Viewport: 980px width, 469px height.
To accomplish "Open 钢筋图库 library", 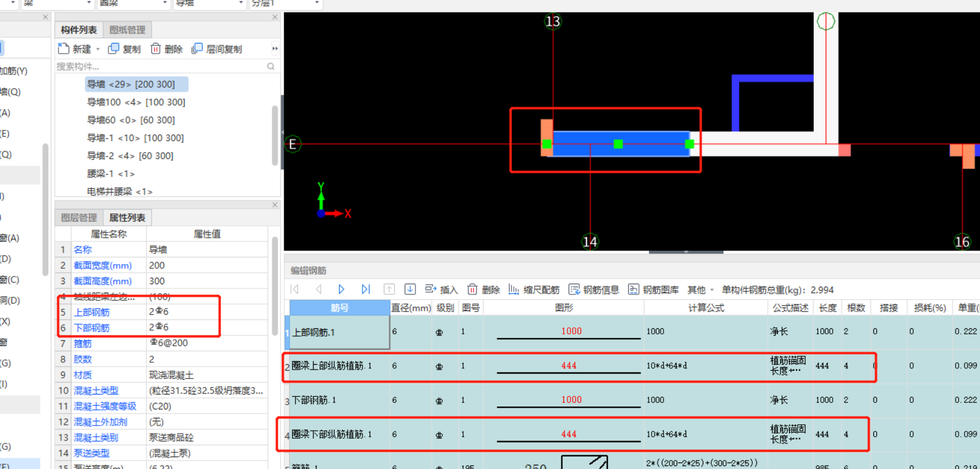I will click(653, 290).
